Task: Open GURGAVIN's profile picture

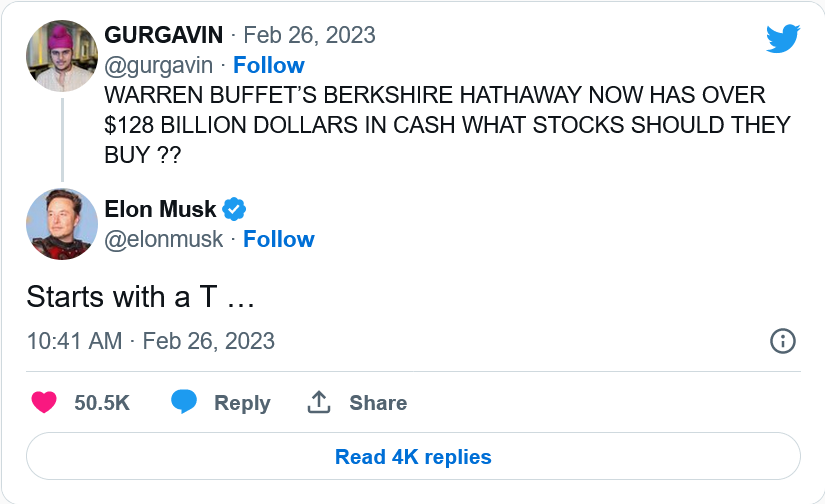Action: tap(61, 55)
